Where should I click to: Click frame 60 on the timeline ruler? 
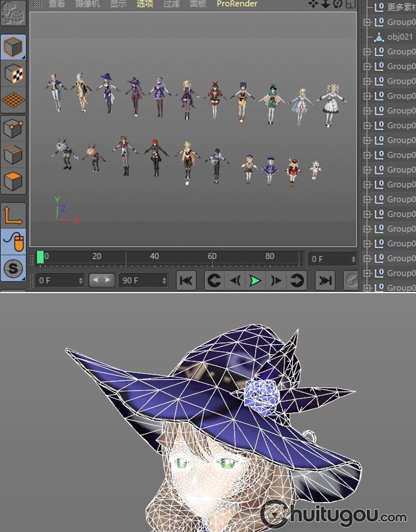tap(212, 257)
